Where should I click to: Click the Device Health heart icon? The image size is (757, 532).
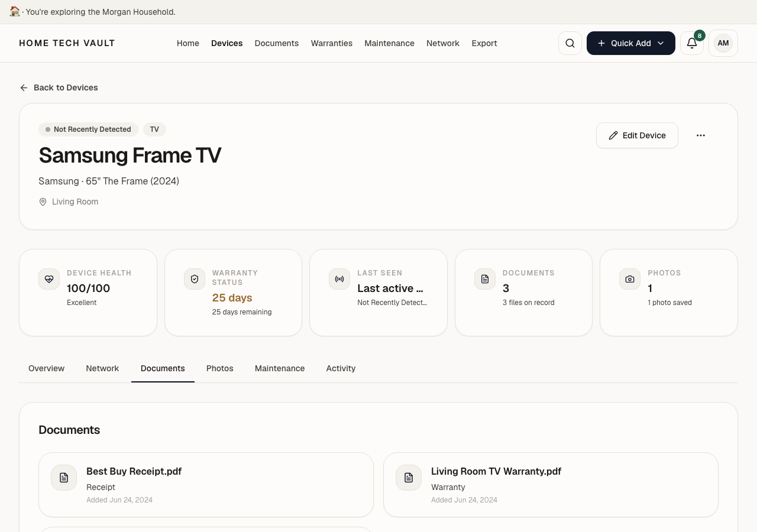[49, 279]
